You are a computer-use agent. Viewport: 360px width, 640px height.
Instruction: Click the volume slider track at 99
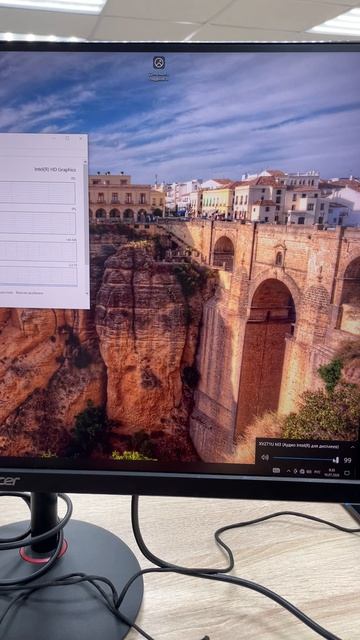click(x=305, y=459)
